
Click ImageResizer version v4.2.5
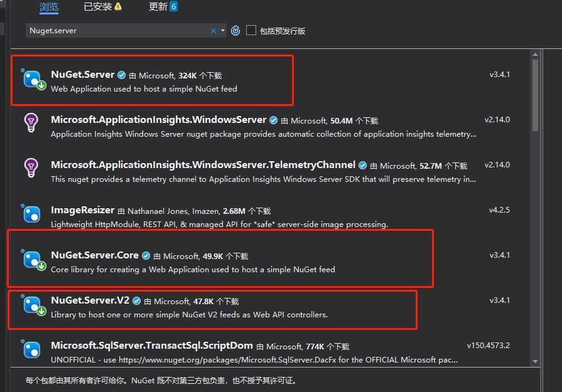point(499,209)
